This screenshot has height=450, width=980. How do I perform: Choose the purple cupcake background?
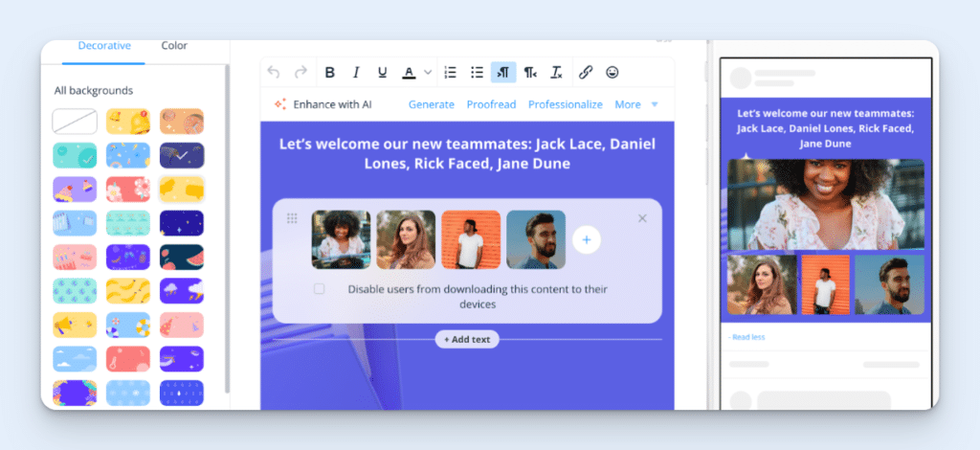point(75,189)
